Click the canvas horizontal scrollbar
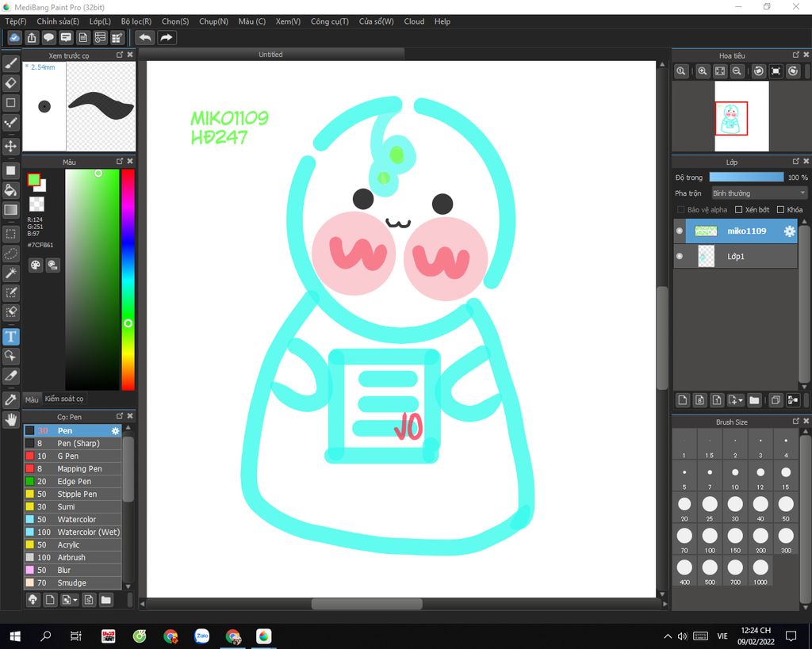The image size is (812, 649). pos(366,604)
